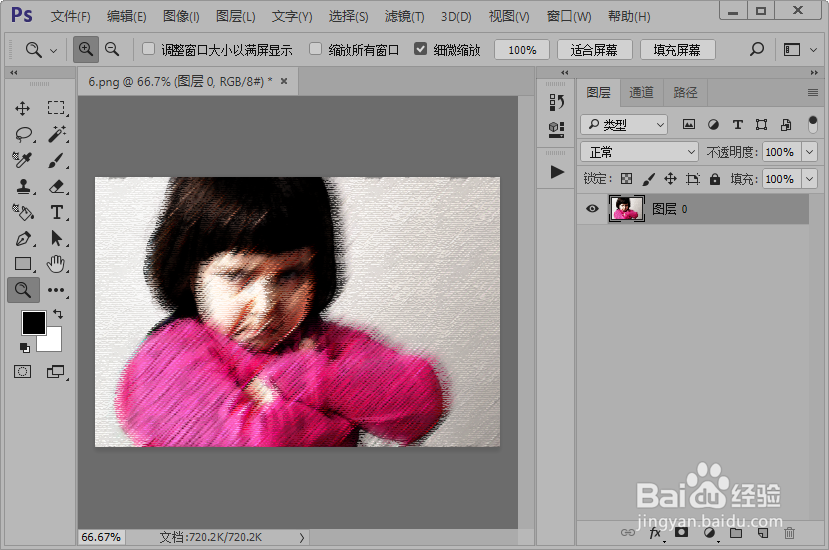This screenshot has height=550, width=829.
Task: Choose Zoom Out mode in options bar
Action: pos(112,50)
